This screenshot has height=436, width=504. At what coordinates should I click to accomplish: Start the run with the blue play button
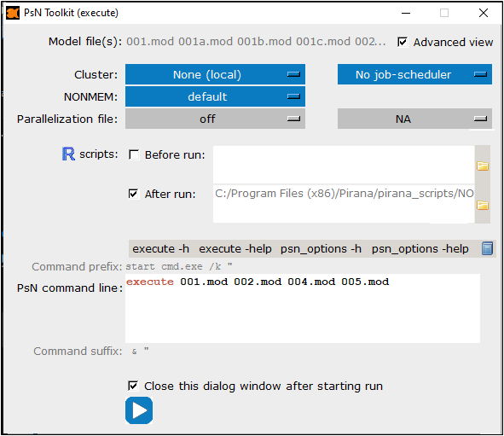coord(139,410)
